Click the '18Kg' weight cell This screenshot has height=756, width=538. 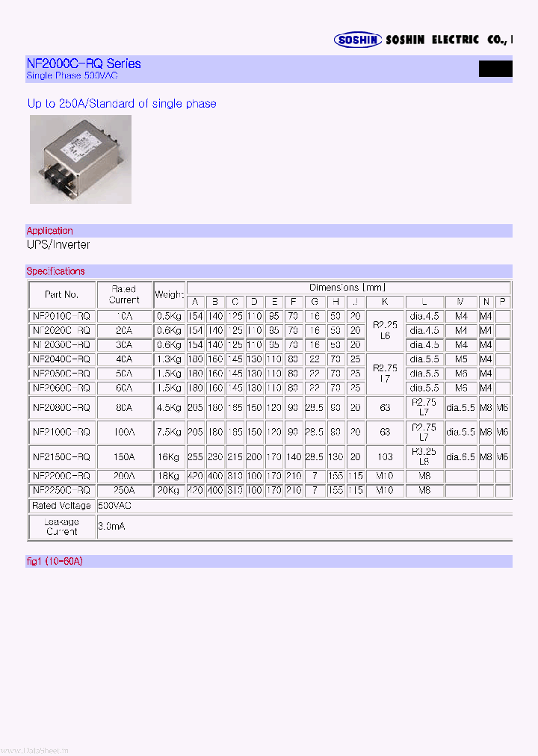(169, 476)
